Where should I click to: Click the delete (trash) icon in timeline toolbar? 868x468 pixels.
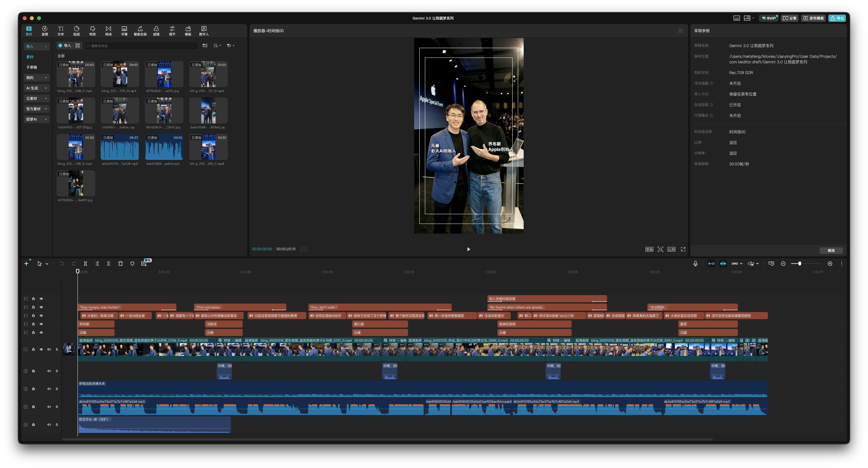click(x=120, y=264)
